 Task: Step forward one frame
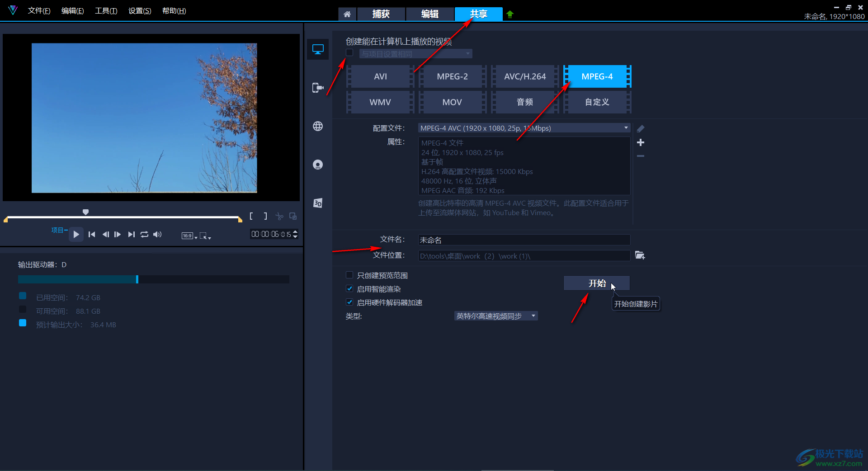tap(118, 234)
